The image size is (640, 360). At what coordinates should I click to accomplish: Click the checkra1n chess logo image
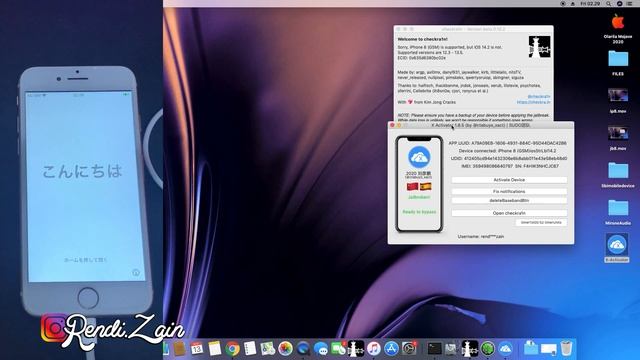click(539, 47)
